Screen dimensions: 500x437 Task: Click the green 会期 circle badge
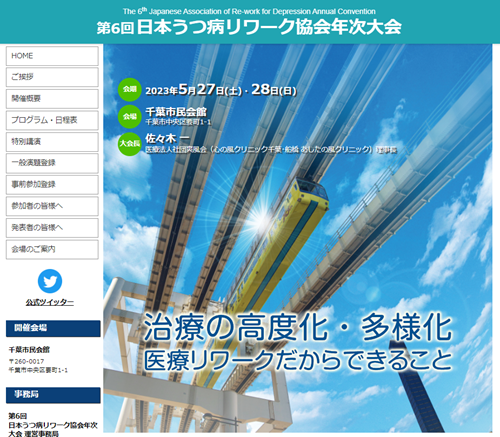point(130,89)
